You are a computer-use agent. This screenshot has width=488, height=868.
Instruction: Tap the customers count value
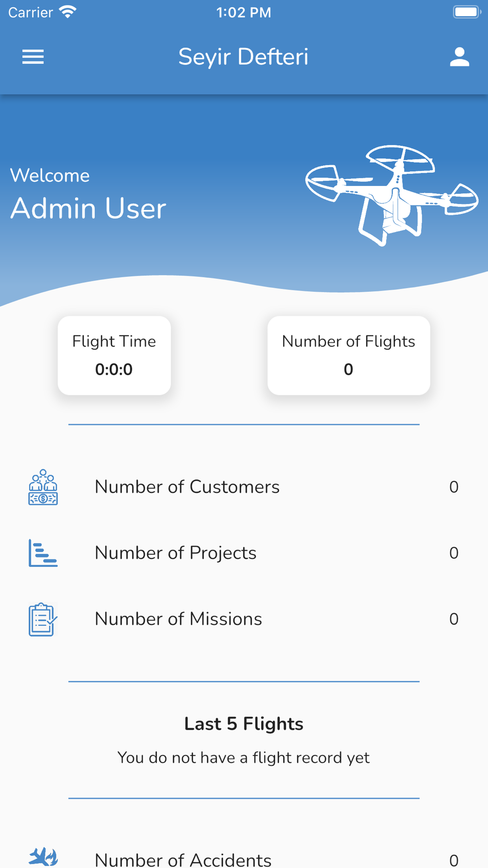pos(454,487)
